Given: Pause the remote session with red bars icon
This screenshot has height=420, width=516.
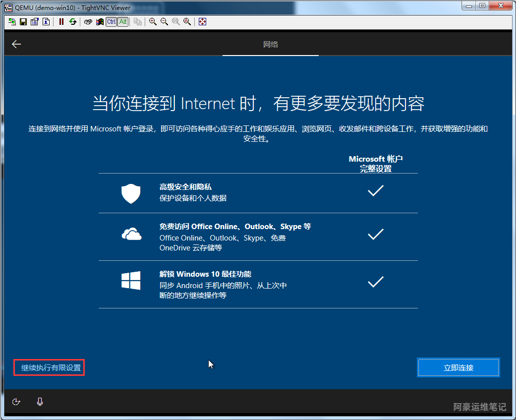Looking at the screenshot, I should tap(61, 22).
